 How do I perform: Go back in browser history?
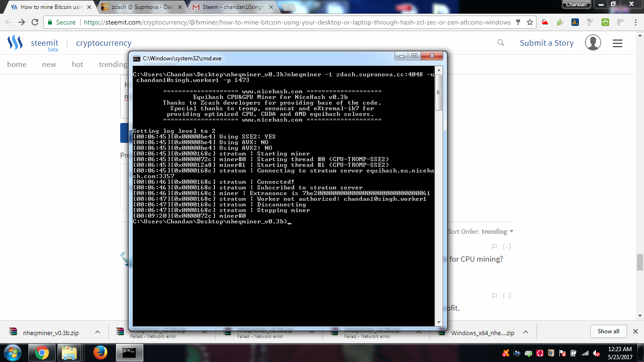tap(8, 22)
